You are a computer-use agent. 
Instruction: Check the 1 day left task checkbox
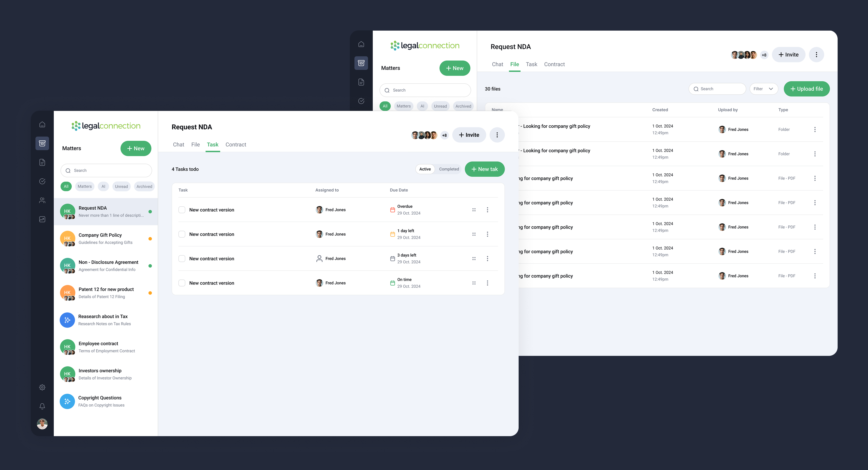point(182,234)
